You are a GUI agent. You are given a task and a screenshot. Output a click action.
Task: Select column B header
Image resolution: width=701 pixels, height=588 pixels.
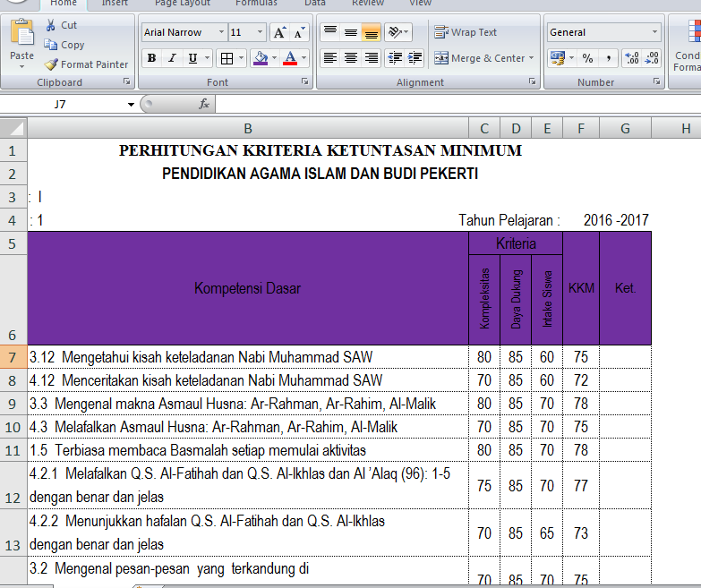click(x=248, y=129)
